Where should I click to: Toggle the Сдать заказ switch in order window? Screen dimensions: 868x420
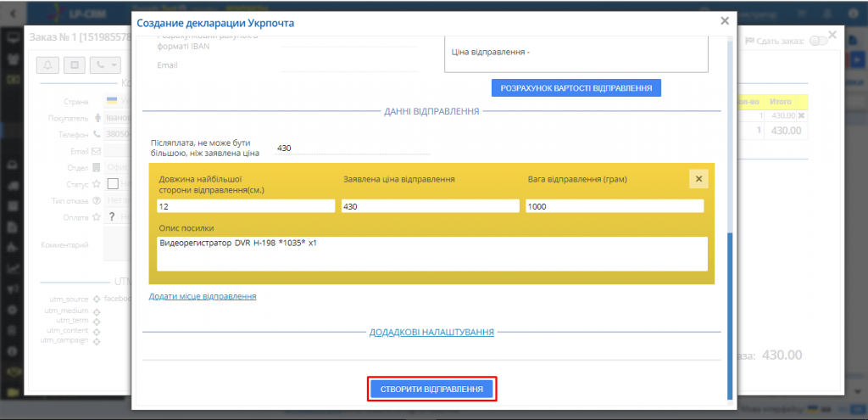coord(818,41)
